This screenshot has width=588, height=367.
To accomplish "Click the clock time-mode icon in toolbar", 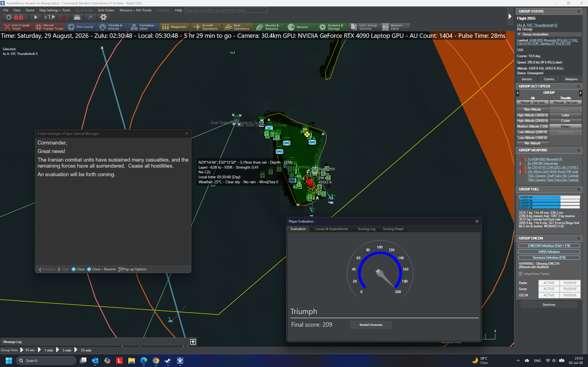I will point(9,17).
